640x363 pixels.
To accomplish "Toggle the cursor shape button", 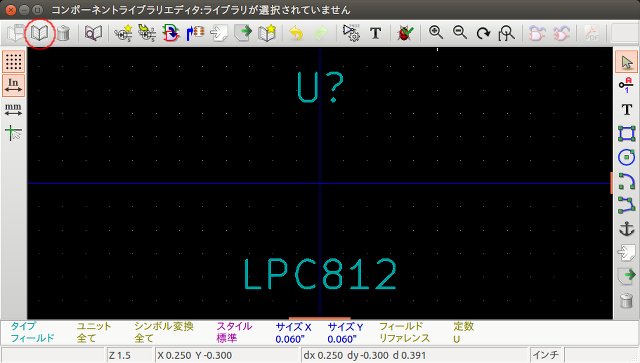I will (13, 133).
